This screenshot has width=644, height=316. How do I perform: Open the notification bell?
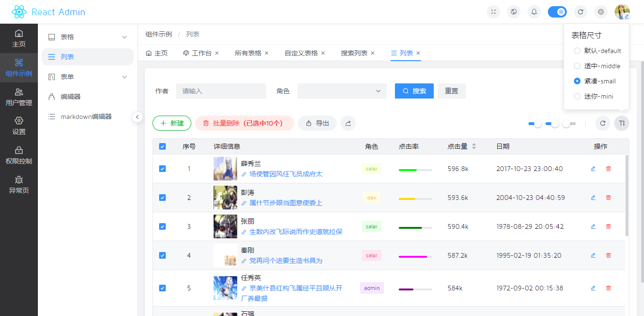point(534,11)
